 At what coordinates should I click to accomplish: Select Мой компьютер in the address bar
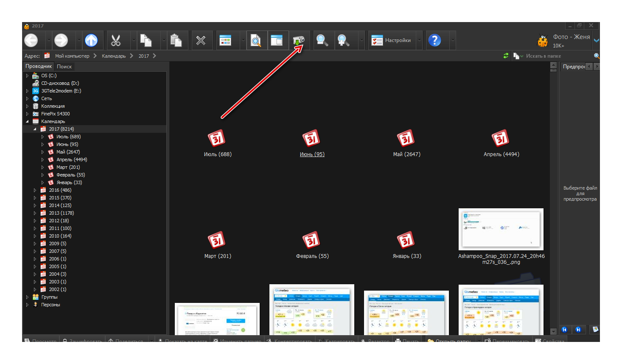72,56
